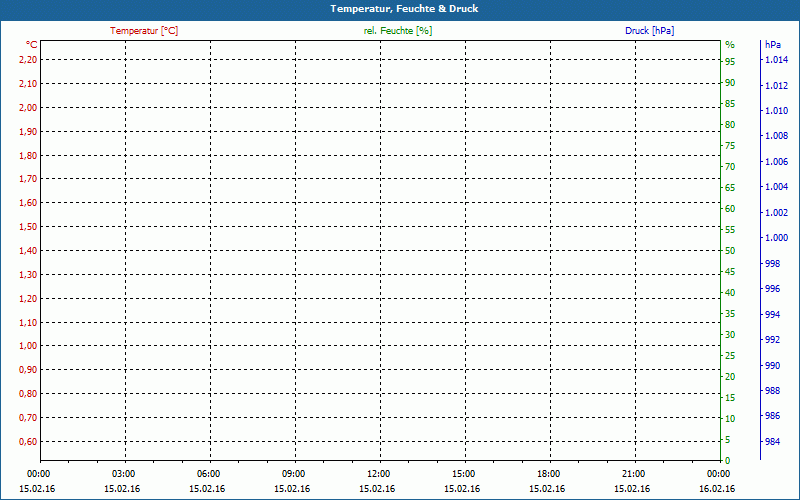Click the "0,90" value on the temperature axis
Image resolution: width=800 pixels, height=500 pixels.
pyautogui.click(x=28, y=370)
